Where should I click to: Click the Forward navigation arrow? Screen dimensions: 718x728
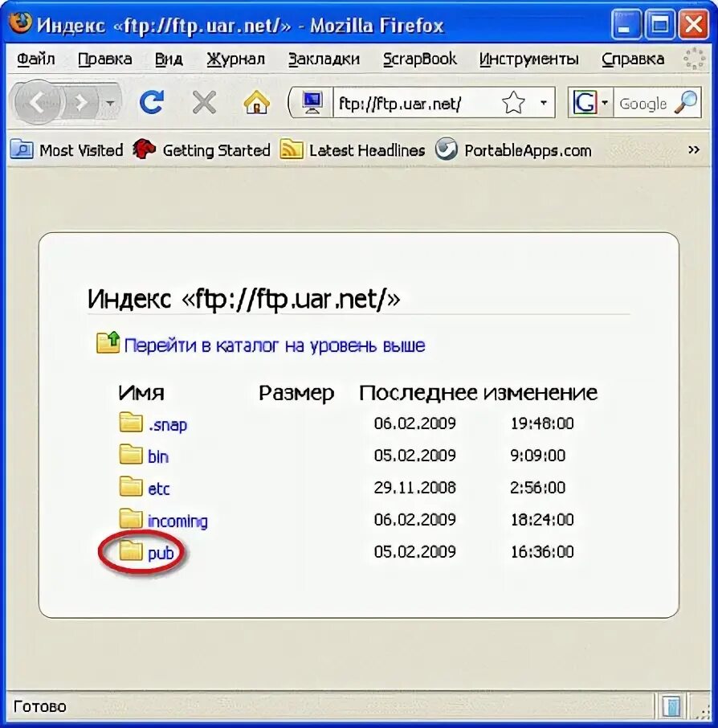[81, 103]
